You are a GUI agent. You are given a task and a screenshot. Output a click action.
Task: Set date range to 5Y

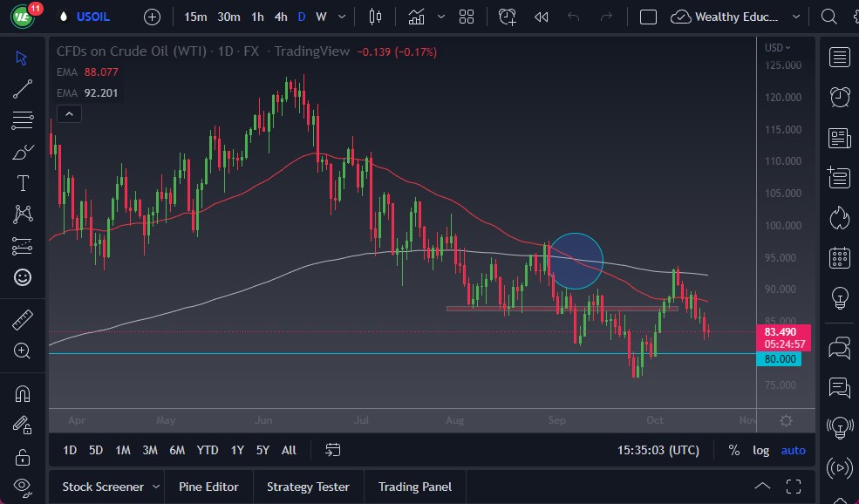point(263,450)
